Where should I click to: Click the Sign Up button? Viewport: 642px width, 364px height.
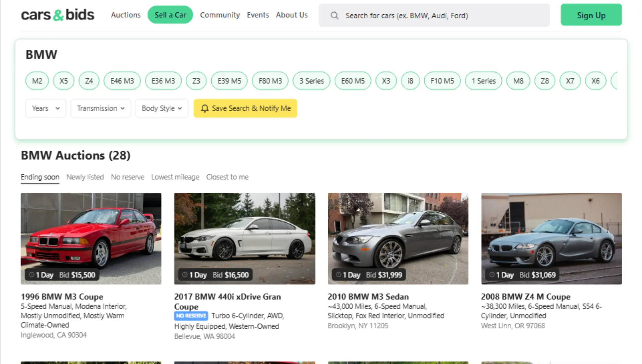point(591,15)
